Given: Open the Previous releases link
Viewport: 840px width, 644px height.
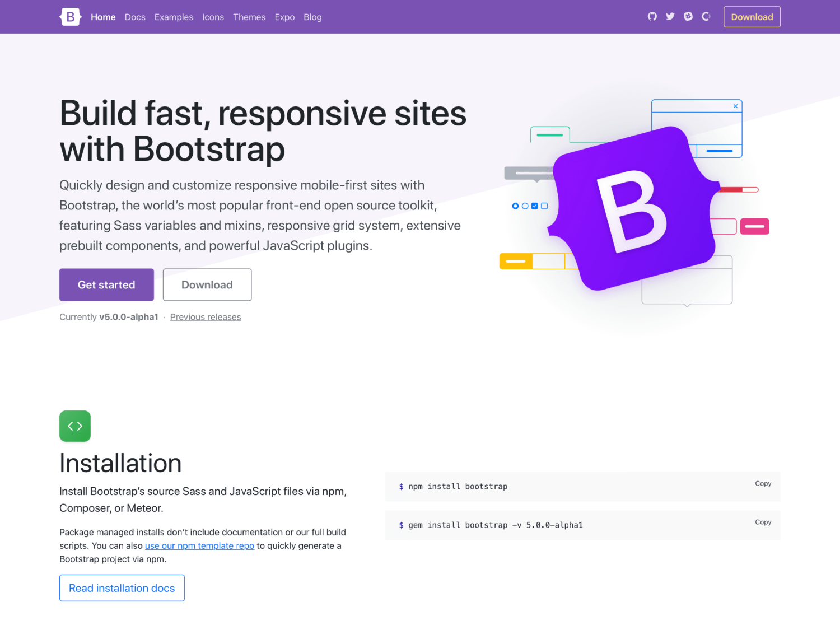Looking at the screenshot, I should tap(206, 317).
